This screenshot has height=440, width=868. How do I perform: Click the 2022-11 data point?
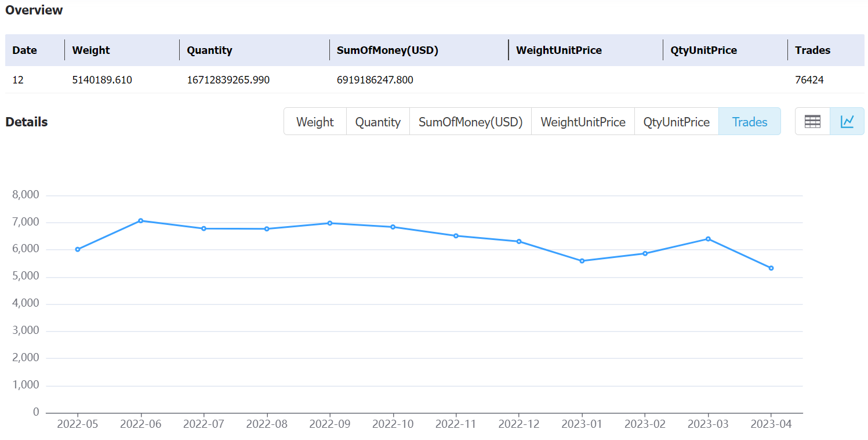(456, 235)
